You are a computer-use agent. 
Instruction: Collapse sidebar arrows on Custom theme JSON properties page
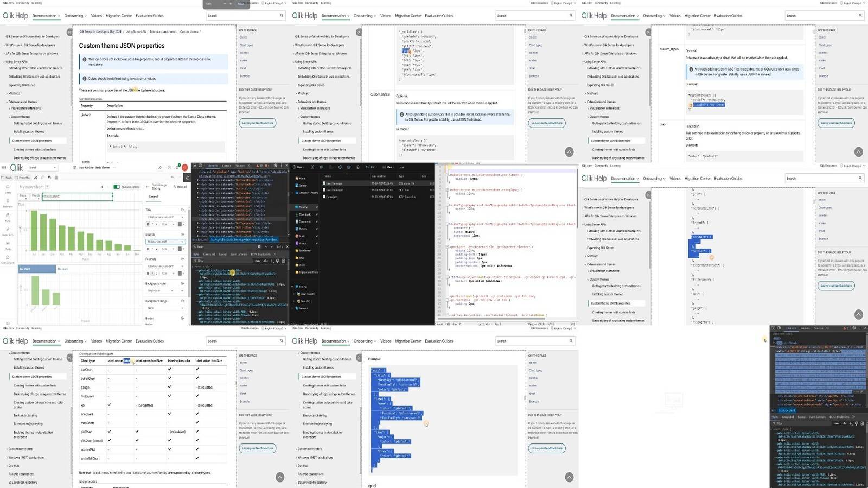[x=69, y=32]
